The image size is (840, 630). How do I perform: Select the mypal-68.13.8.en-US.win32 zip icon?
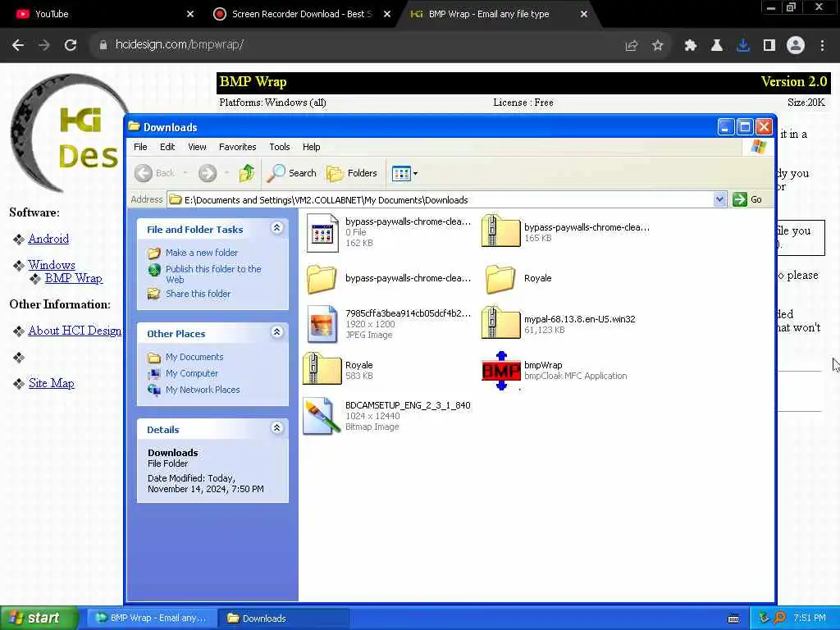pos(500,323)
